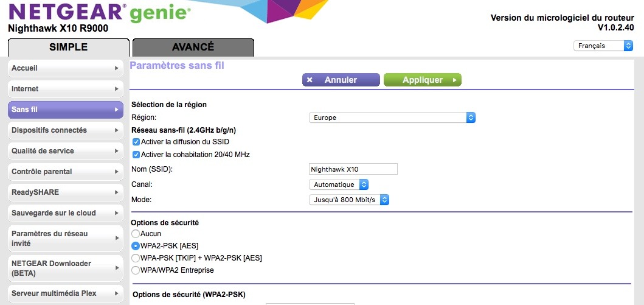Select the Sans fil menu item
The width and height of the screenshot is (644, 305).
66,110
